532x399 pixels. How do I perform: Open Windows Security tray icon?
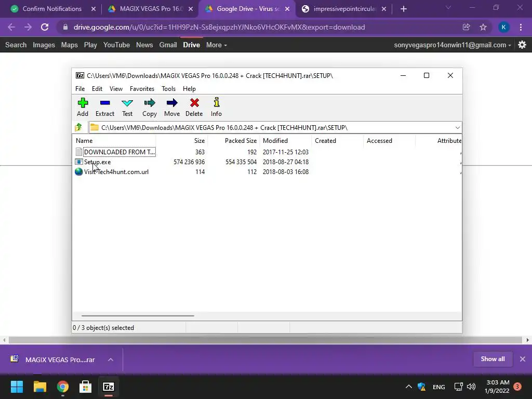[422, 387]
